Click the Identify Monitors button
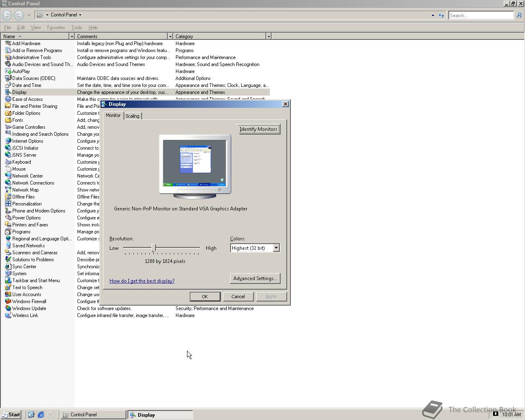The image size is (525, 420). point(259,129)
